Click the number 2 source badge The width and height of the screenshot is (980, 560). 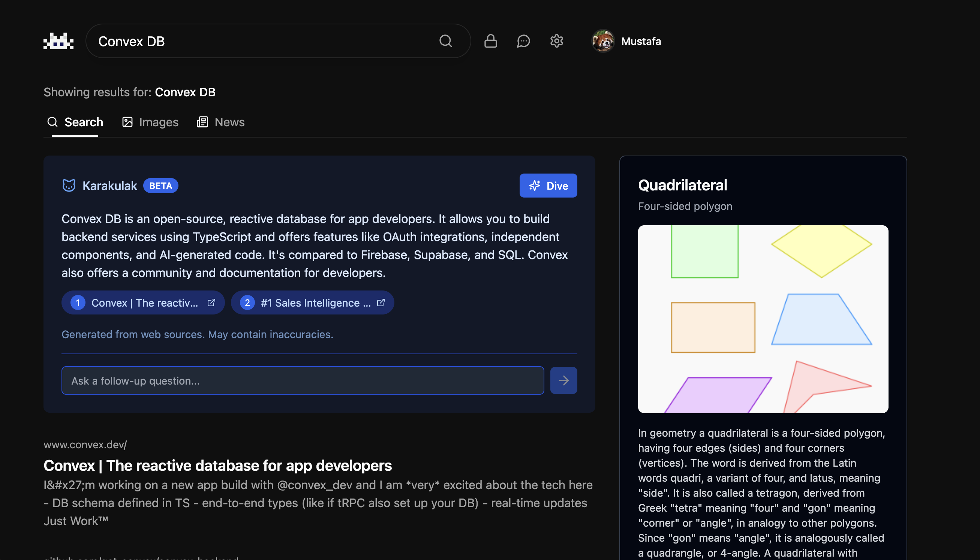coord(247,303)
